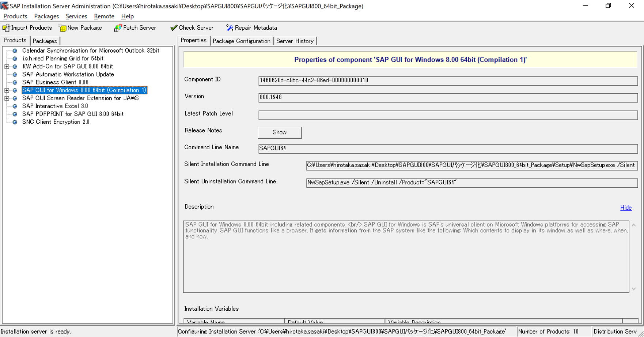Viewport: 644px width, 337px height.
Task: Select SAP Automatic Workstation Update
Action: coord(68,75)
